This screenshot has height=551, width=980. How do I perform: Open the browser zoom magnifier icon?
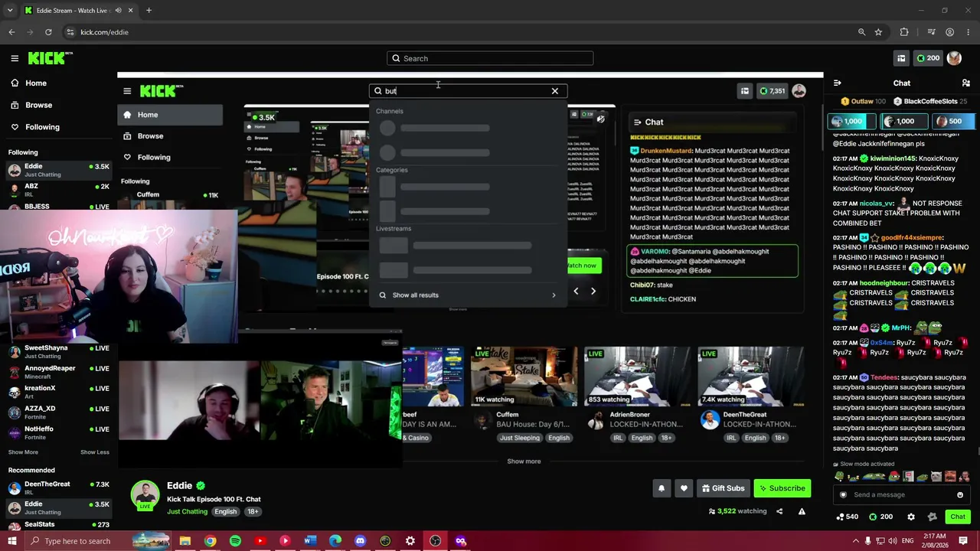[861, 32]
